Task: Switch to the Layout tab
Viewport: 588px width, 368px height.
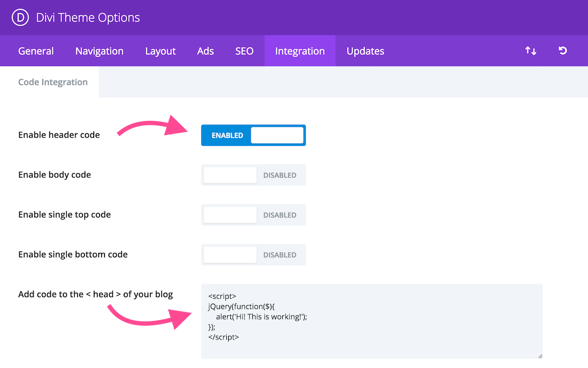Action: click(160, 51)
